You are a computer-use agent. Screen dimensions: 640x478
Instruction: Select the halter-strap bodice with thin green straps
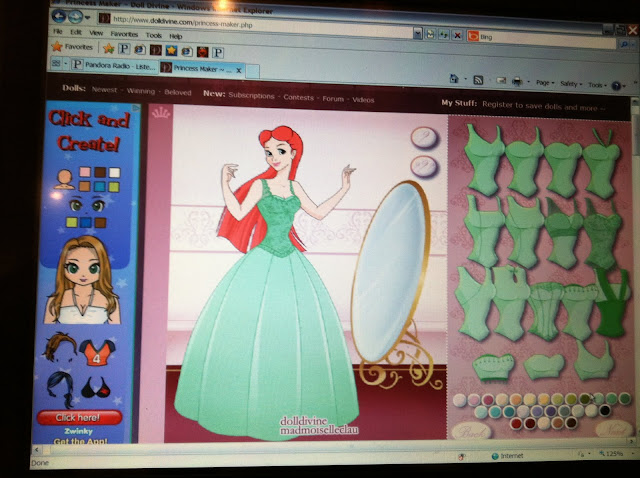click(x=601, y=163)
